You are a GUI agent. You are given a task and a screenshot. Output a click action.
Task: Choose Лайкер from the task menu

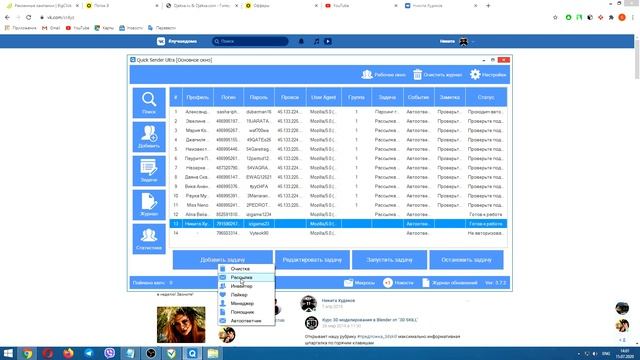246,295
